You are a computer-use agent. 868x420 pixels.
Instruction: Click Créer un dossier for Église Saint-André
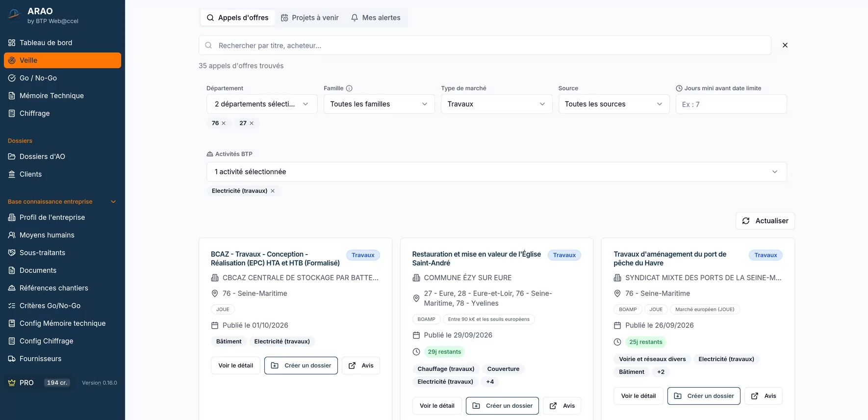[502, 406]
